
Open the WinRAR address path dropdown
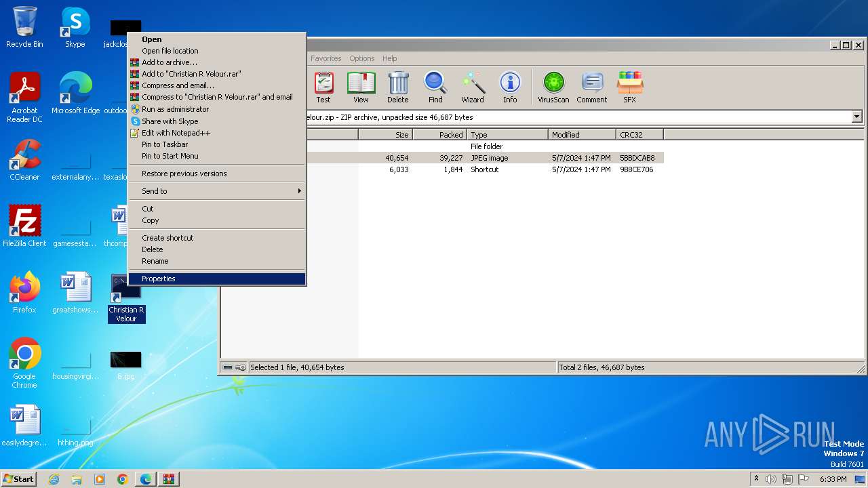pos(856,117)
